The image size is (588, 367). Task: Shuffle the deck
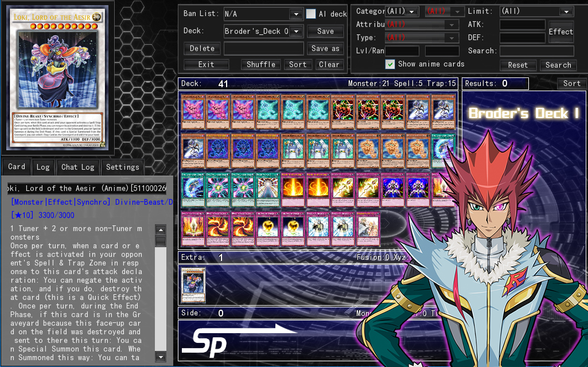(261, 64)
